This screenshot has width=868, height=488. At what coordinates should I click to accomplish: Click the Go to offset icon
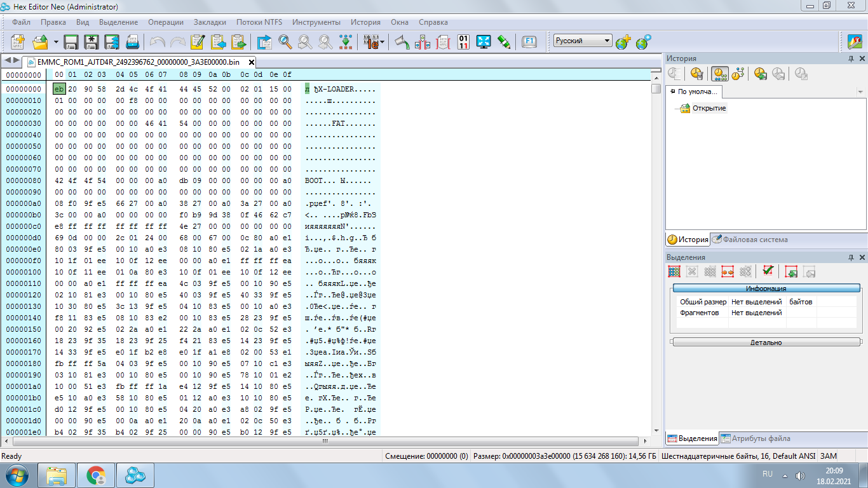264,42
